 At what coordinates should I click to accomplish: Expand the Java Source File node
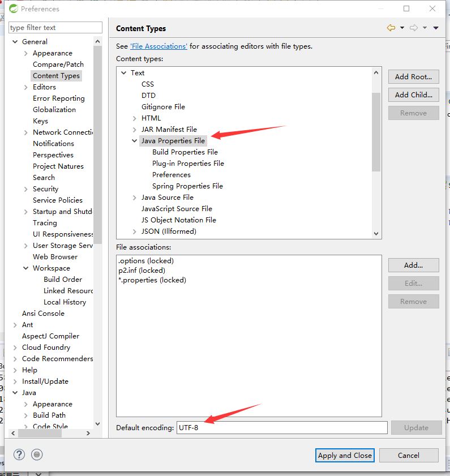tap(135, 198)
